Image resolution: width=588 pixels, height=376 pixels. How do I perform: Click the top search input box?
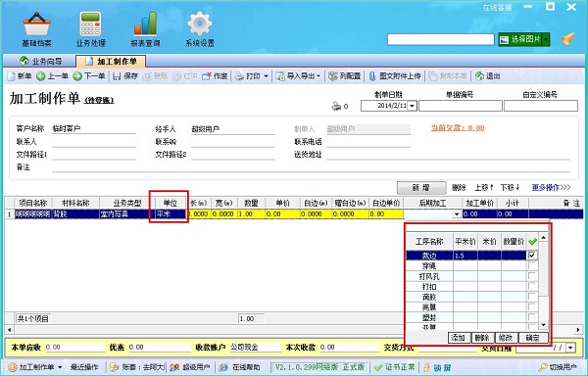(441, 39)
